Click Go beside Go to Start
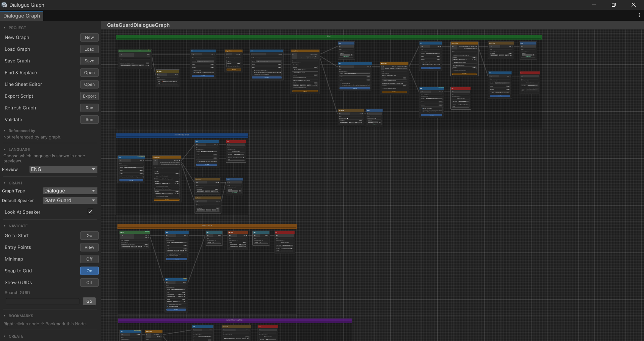644x341 pixels. tap(89, 236)
